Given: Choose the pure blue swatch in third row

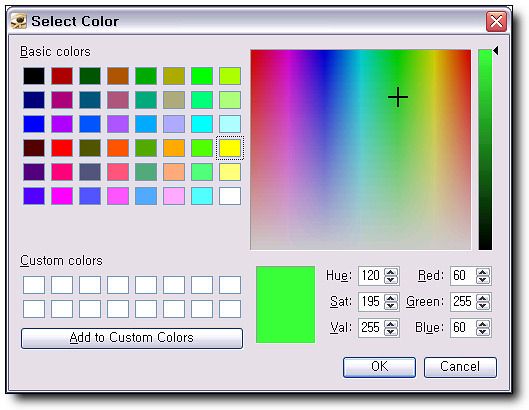Looking at the screenshot, I should point(34,124).
